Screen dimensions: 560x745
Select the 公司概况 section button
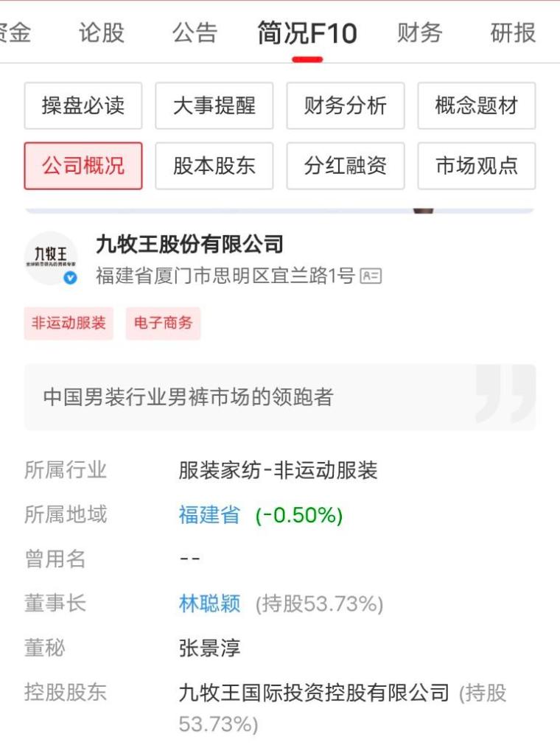point(83,166)
